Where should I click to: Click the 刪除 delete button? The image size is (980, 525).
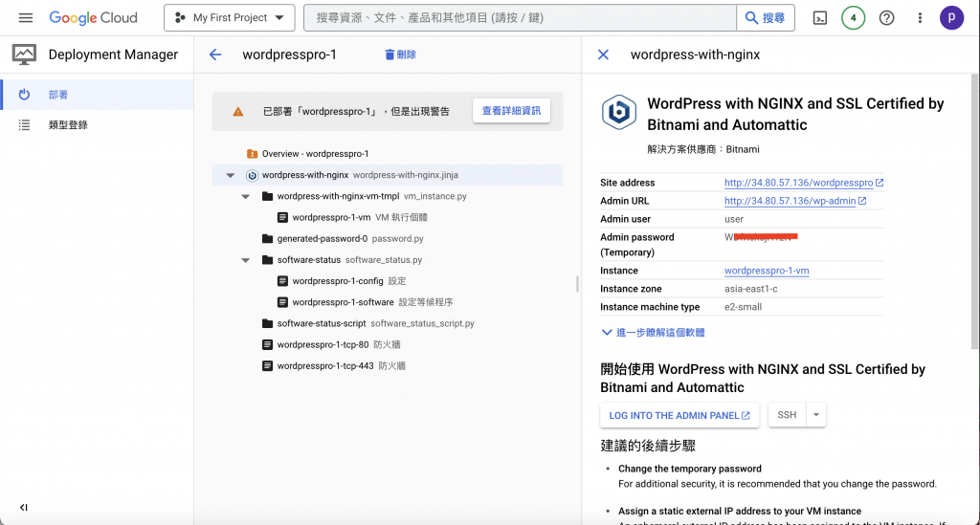(x=401, y=55)
